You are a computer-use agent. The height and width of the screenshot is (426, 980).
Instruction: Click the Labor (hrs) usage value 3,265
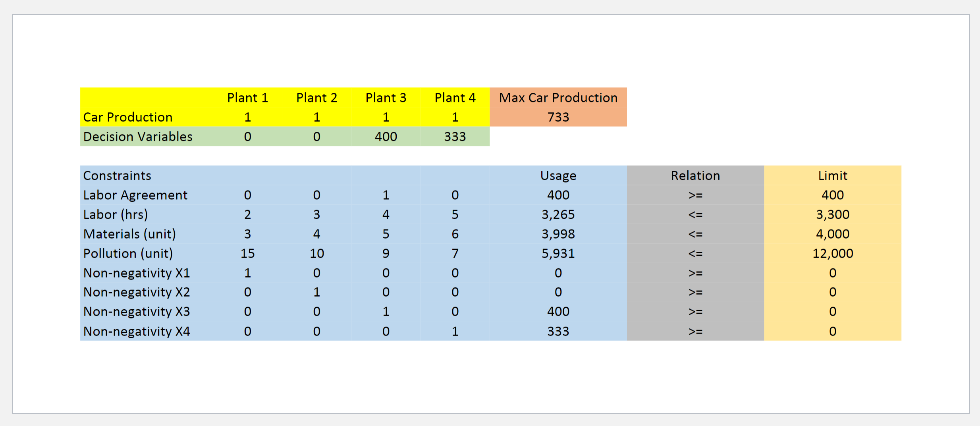tap(558, 214)
